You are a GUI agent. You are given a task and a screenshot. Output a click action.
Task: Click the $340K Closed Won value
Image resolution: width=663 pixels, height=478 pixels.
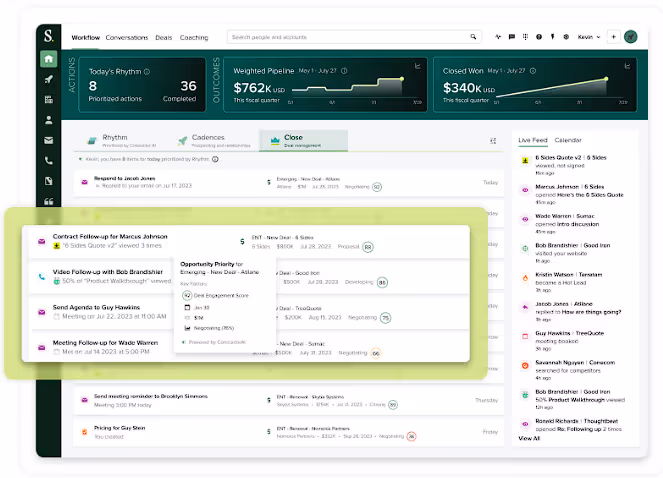(468, 88)
